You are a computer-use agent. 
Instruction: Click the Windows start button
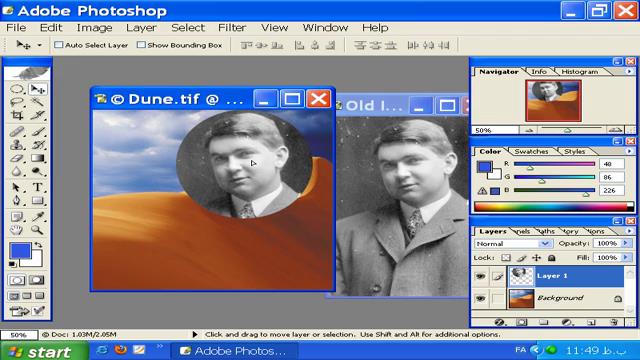point(44,351)
